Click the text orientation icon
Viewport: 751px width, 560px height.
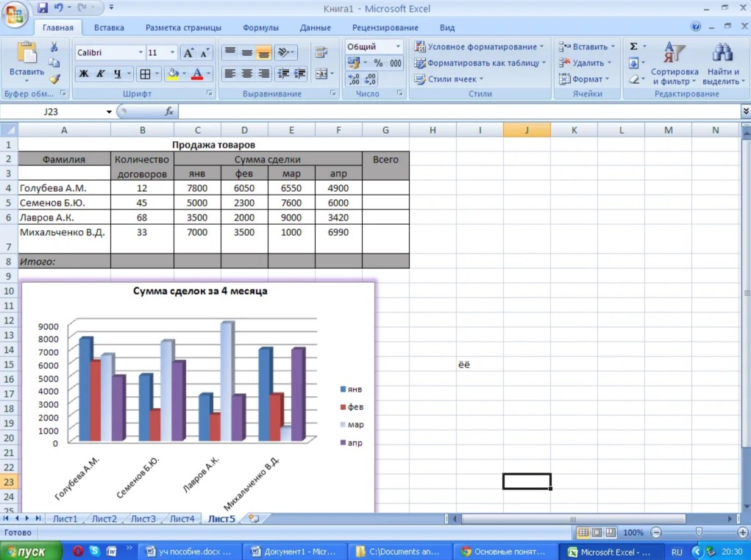(x=283, y=52)
